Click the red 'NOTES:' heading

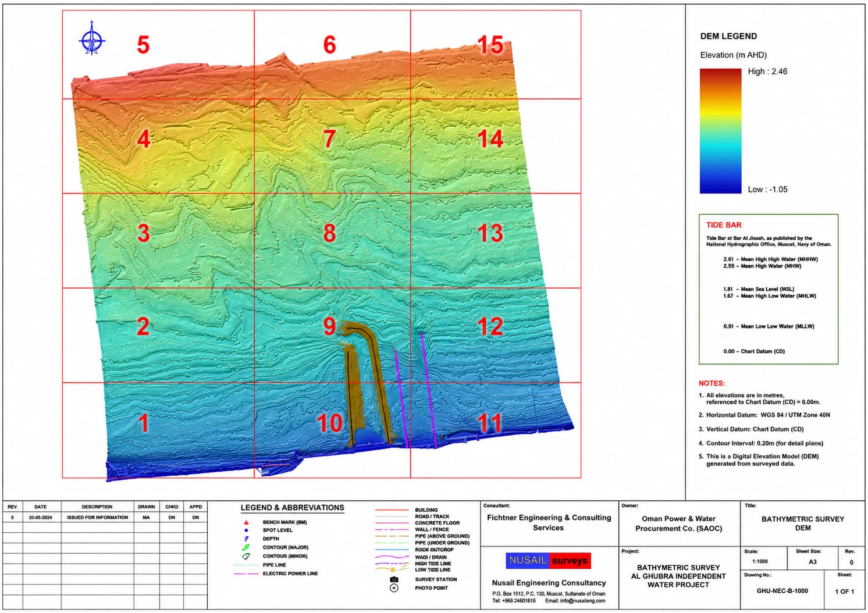point(712,383)
